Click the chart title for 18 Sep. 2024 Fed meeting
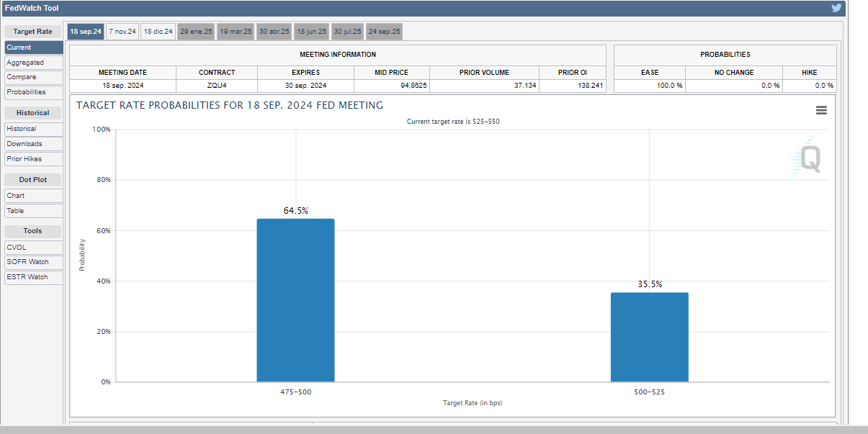The image size is (868, 434). (230, 105)
